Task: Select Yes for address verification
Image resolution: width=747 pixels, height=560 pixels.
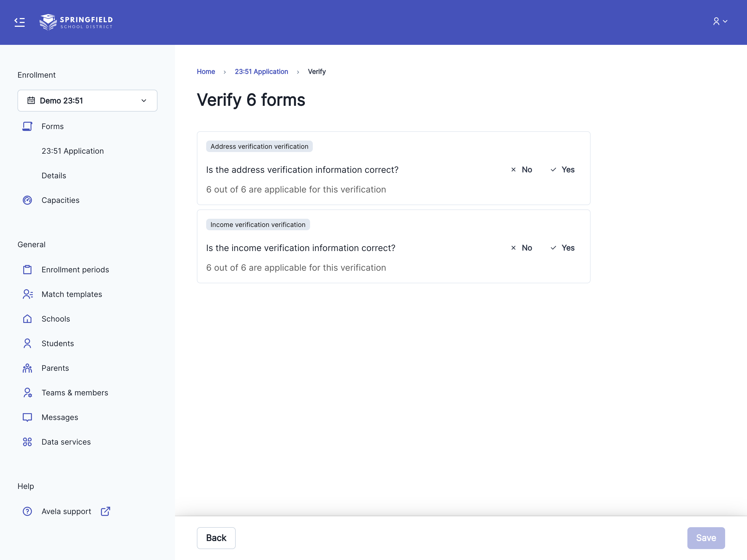Action: (x=563, y=170)
